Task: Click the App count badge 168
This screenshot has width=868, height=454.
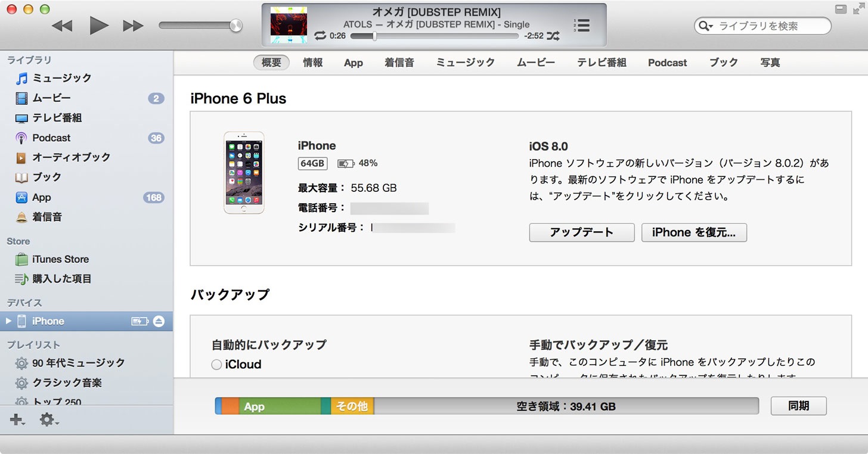Action: pyautogui.click(x=154, y=197)
